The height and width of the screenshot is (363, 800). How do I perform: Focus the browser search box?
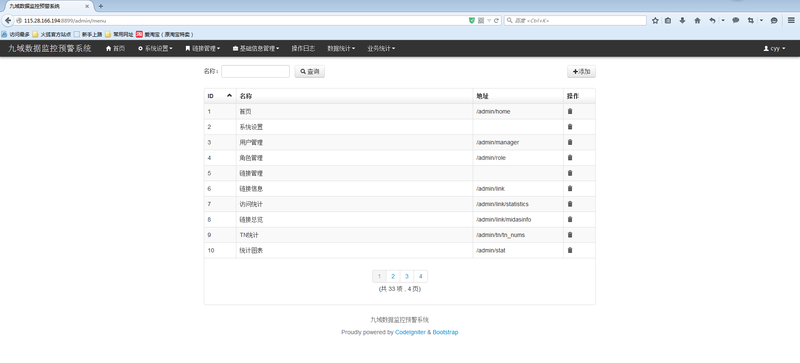pos(575,20)
